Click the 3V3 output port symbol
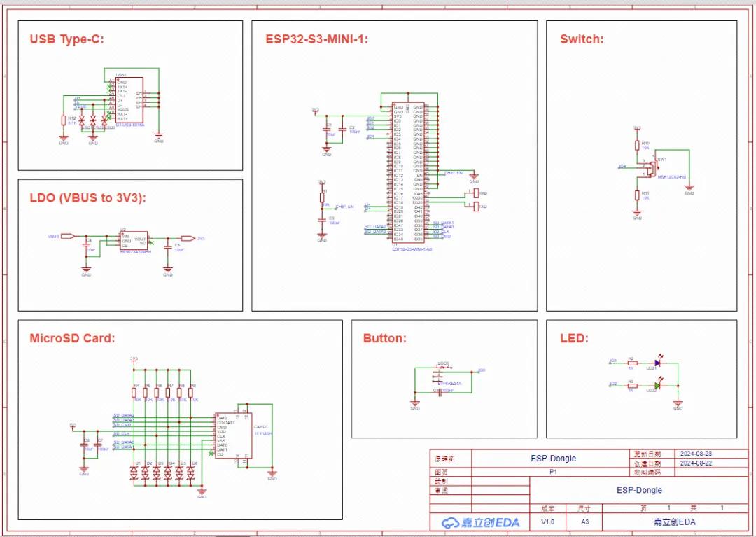756x537 pixels. pos(187,238)
